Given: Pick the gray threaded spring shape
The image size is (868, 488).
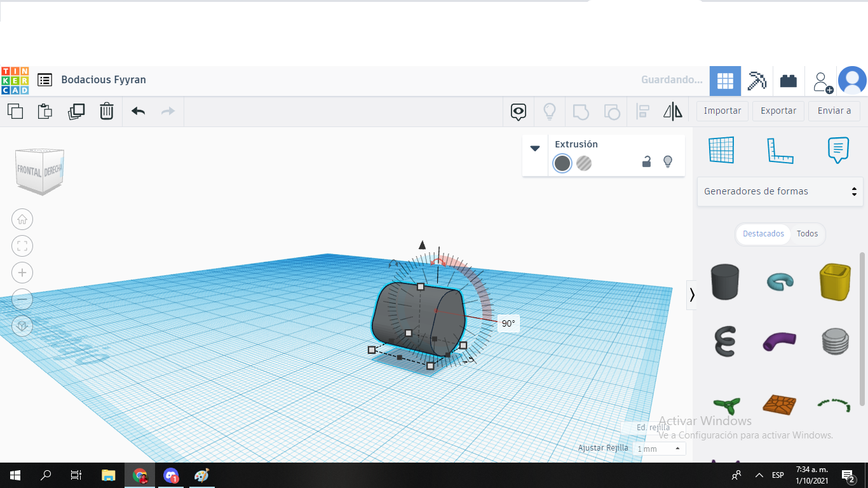Looking at the screenshot, I should coord(835,342).
